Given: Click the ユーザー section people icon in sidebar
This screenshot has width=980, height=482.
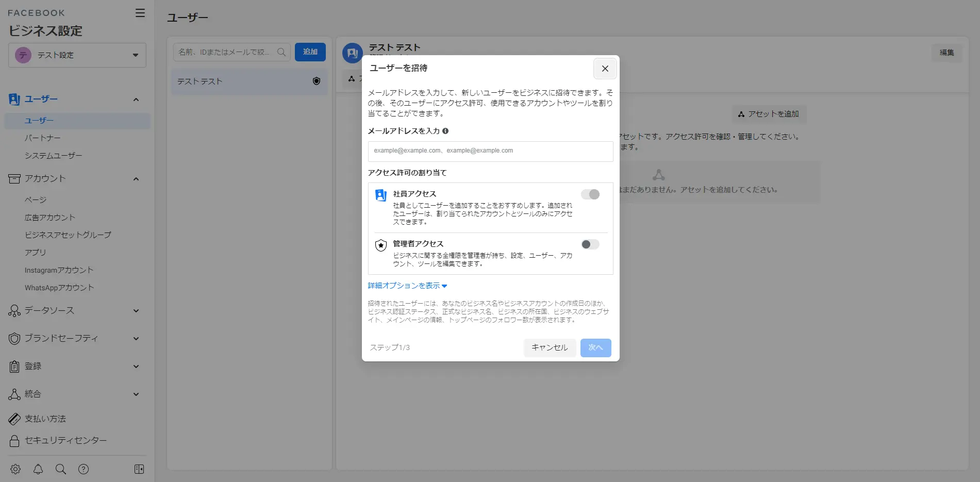Looking at the screenshot, I should point(14,99).
